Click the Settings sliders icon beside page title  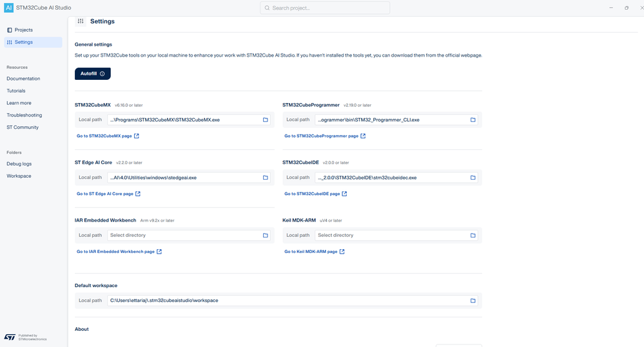tap(81, 21)
